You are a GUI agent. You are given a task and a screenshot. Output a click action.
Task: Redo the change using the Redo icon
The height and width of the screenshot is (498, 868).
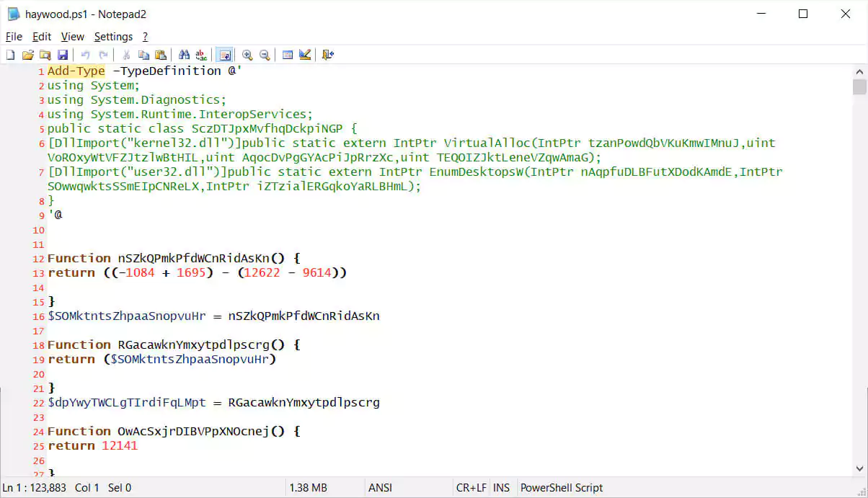(103, 55)
